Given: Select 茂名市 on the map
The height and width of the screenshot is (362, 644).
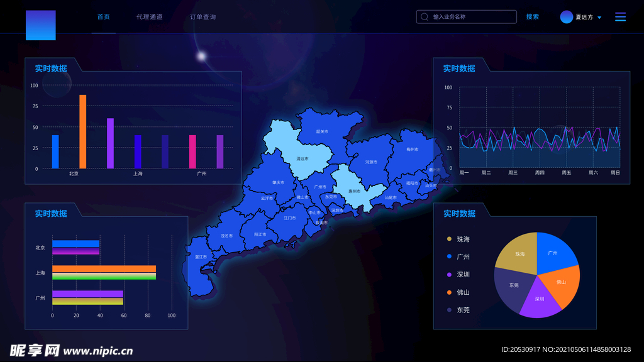Looking at the screenshot, I should (226, 236).
